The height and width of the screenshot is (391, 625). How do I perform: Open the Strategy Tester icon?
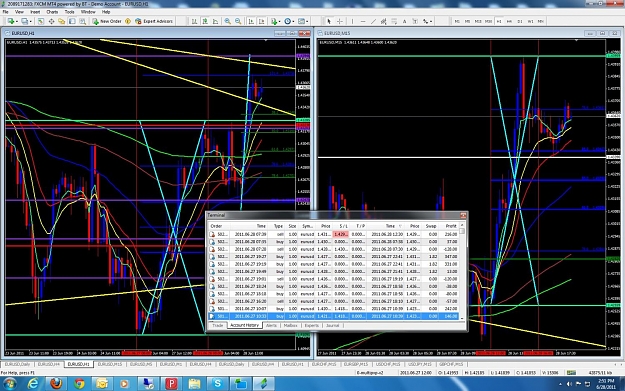(x=83, y=21)
